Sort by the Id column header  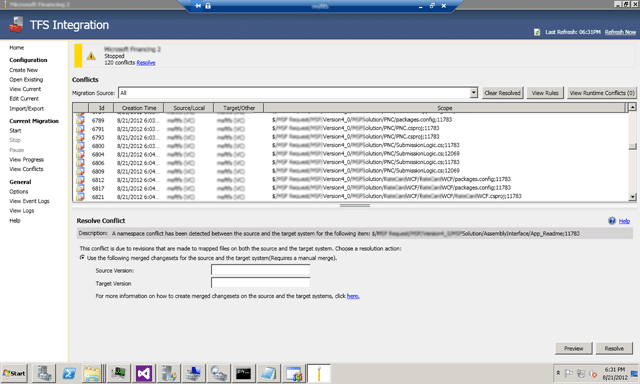[101, 108]
